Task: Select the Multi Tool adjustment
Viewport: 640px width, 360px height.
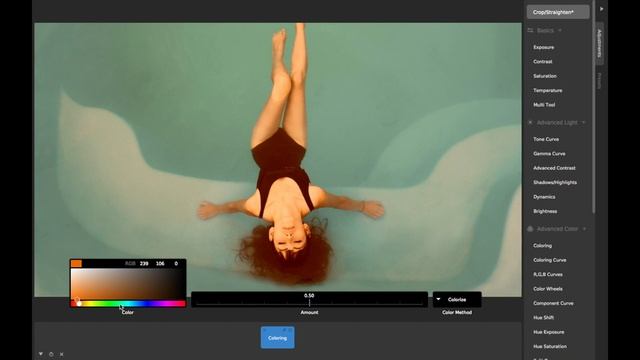Action: (544, 105)
